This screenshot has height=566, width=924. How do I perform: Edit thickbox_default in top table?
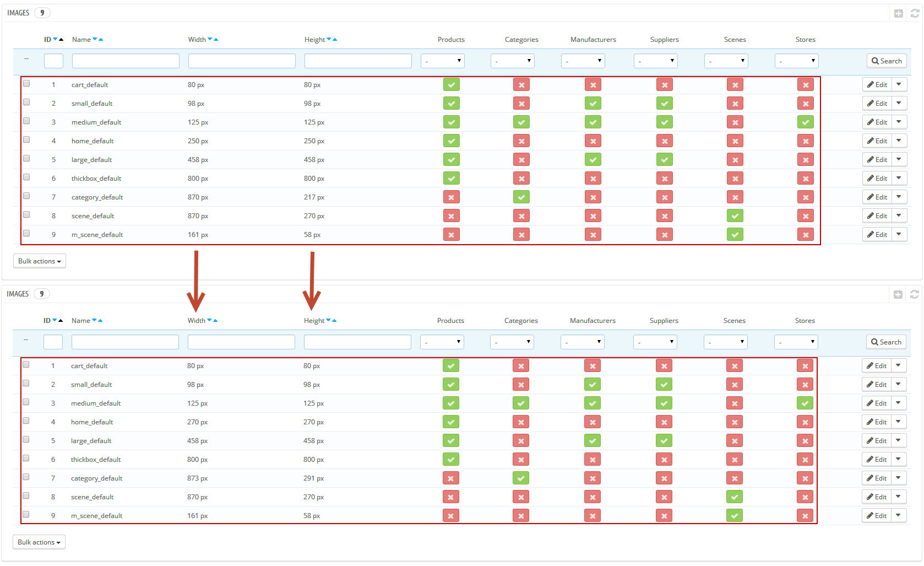point(877,179)
